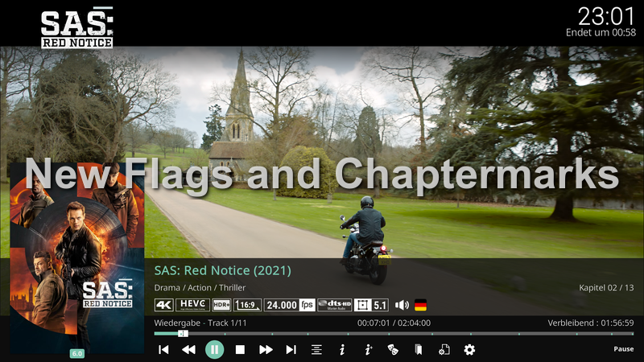Skip to the next chapter
644x362 pixels.
(291, 350)
